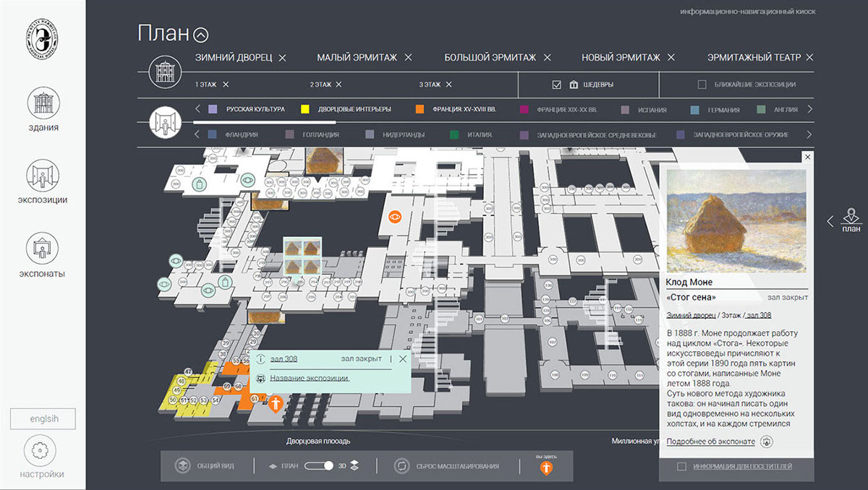Image resolution: width=868 pixels, height=490 pixels.
Task: Click the Франция XIX-XX вв. magenta swatch
Action: 524,110
